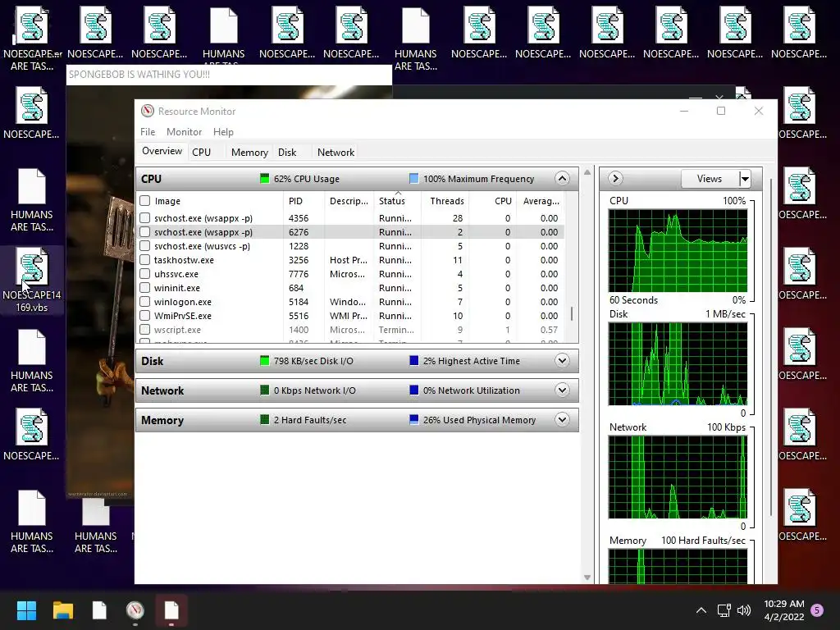Sort by PID column header
Image resolution: width=840 pixels, height=630 pixels.
[304, 201]
